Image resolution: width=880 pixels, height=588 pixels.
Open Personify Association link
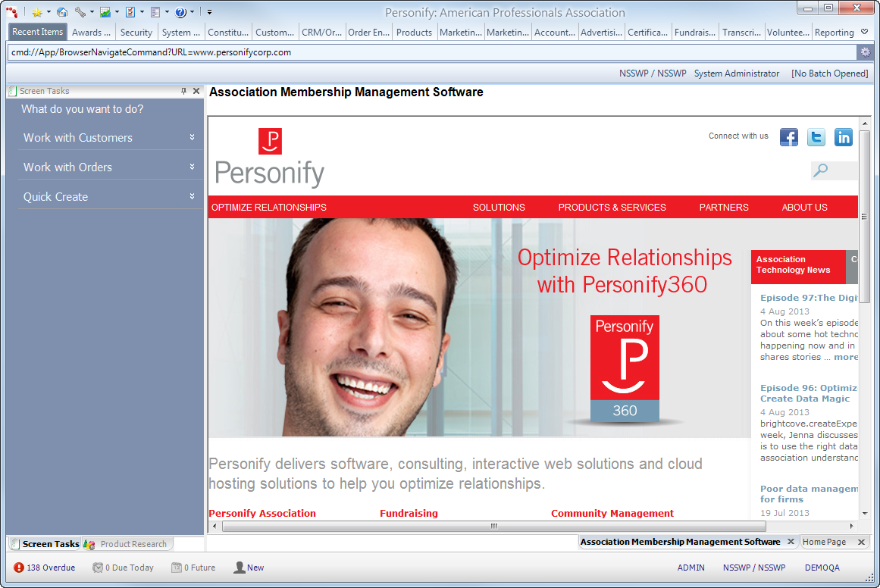pyautogui.click(x=262, y=513)
